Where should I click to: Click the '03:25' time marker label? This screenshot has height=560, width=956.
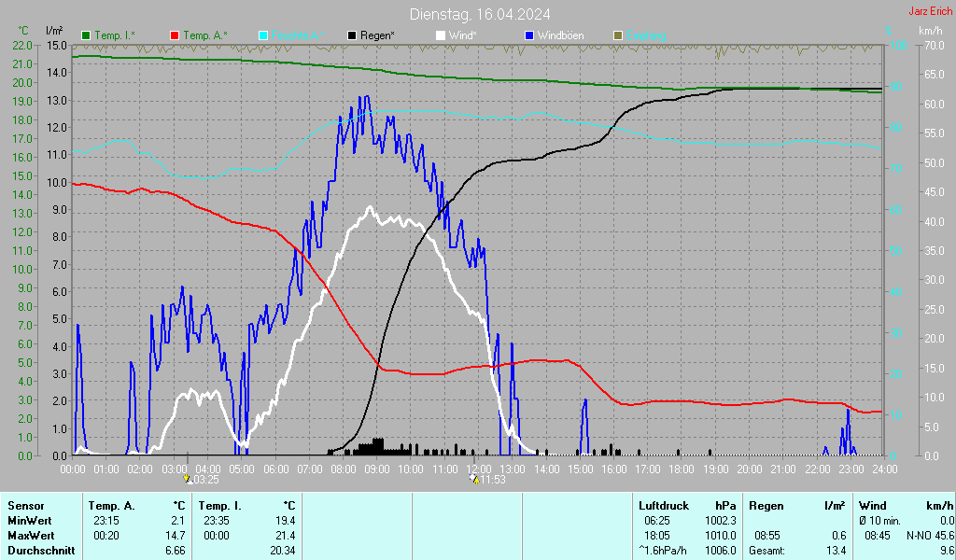pyautogui.click(x=206, y=480)
